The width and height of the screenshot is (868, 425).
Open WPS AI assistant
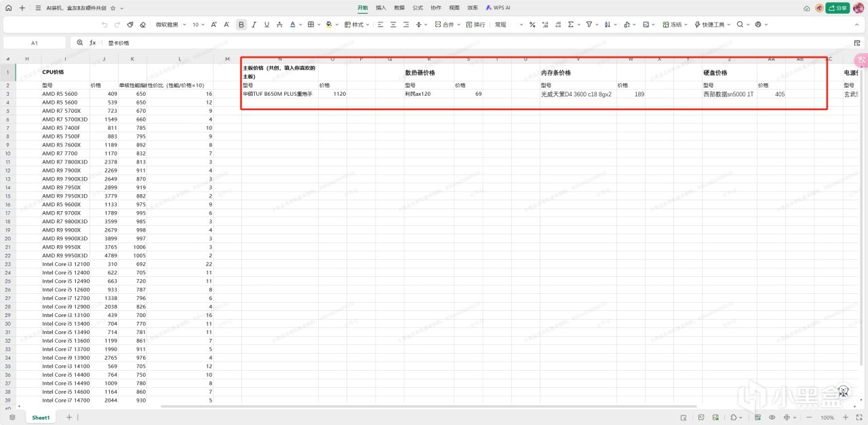(x=498, y=8)
